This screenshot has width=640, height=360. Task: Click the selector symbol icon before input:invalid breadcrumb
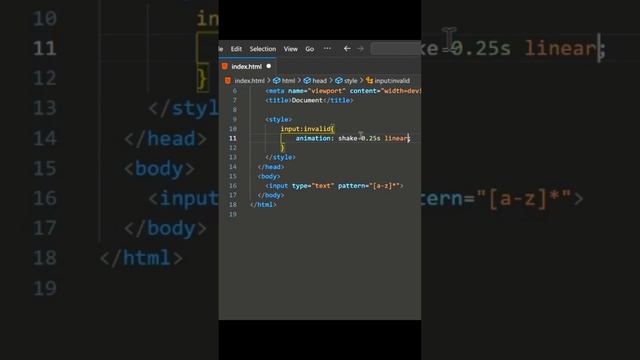click(x=369, y=81)
